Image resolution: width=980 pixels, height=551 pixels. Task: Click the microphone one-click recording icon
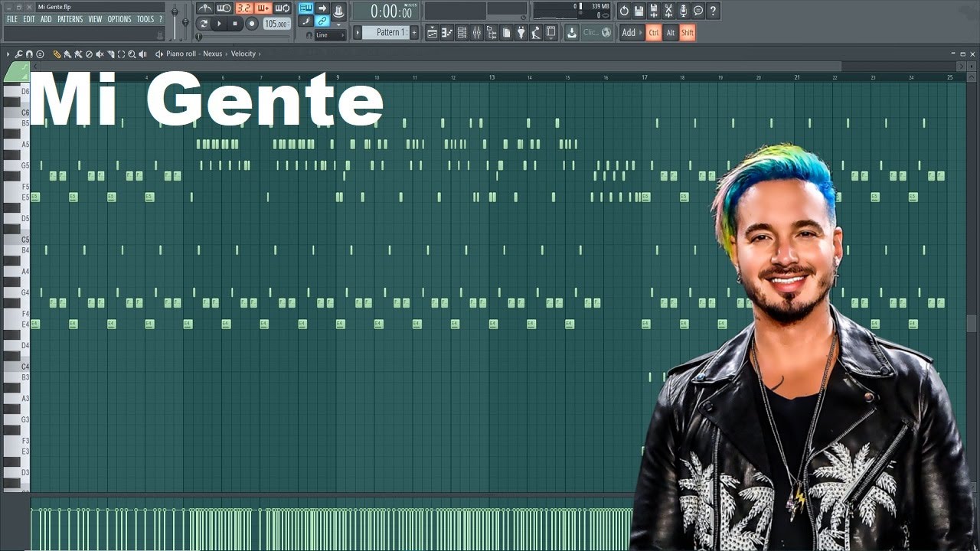[683, 11]
